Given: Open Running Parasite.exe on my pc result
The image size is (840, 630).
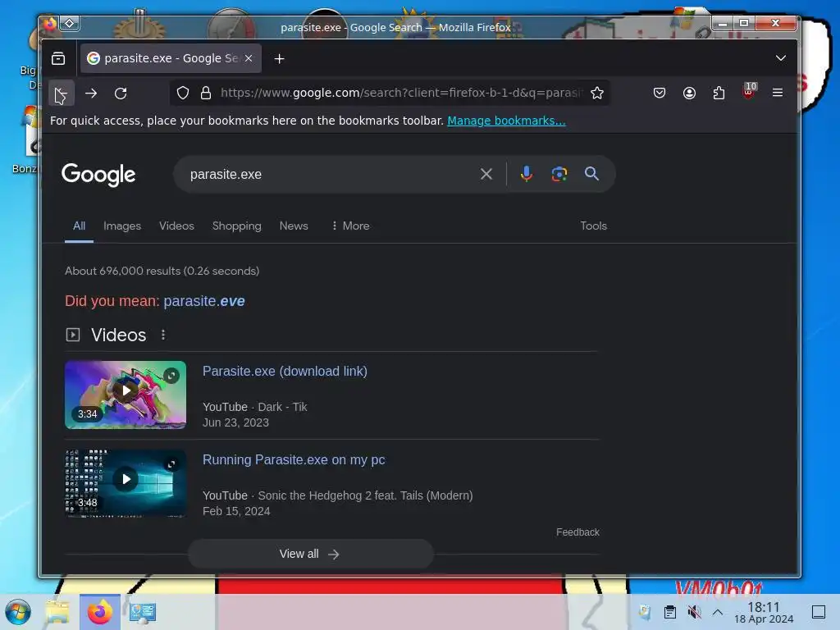Looking at the screenshot, I should tap(294, 459).
